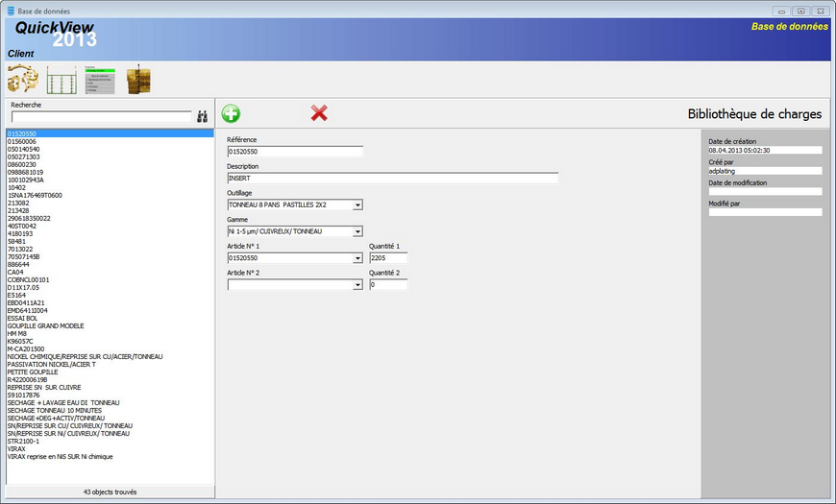Click the Référence input field
This screenshot has width=836, height=504.
click(295, 152)
